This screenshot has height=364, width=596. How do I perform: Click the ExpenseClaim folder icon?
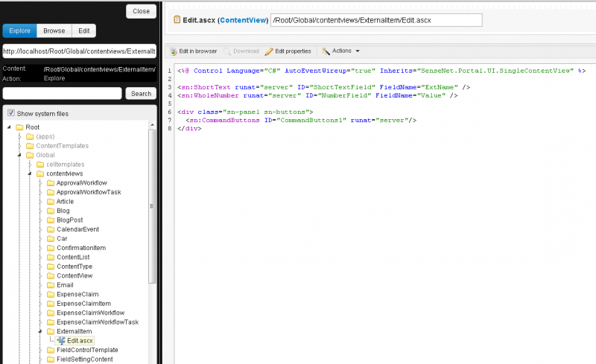pos(51,295)
